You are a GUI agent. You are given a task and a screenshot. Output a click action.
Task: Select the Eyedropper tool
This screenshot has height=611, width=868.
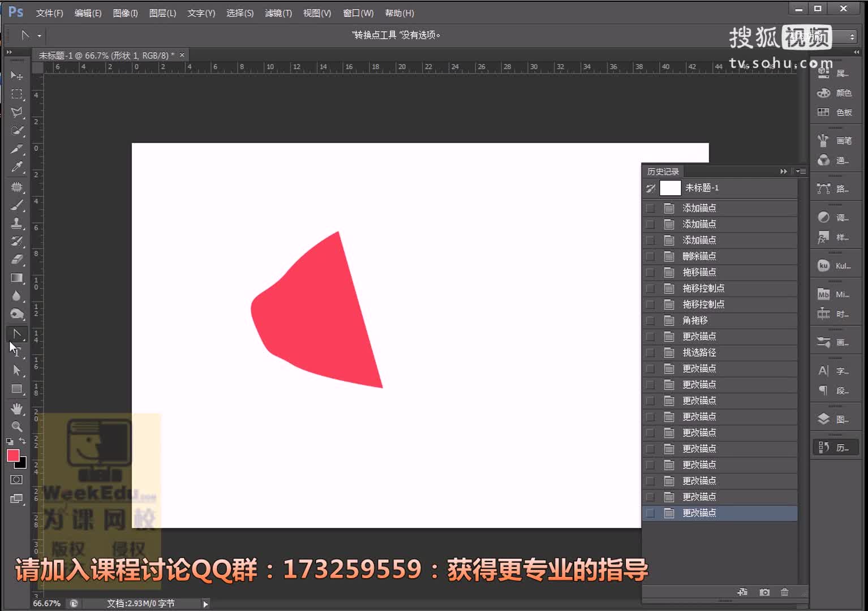17,167
